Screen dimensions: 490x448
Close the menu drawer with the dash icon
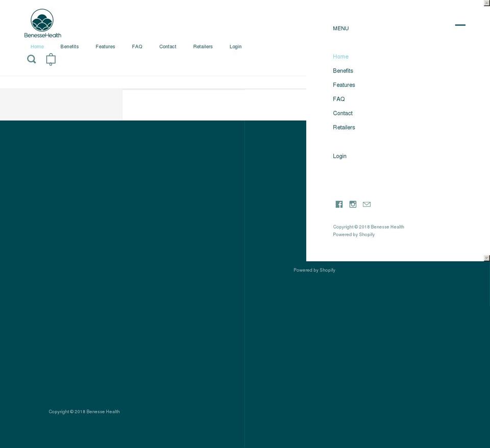point(460,25)
